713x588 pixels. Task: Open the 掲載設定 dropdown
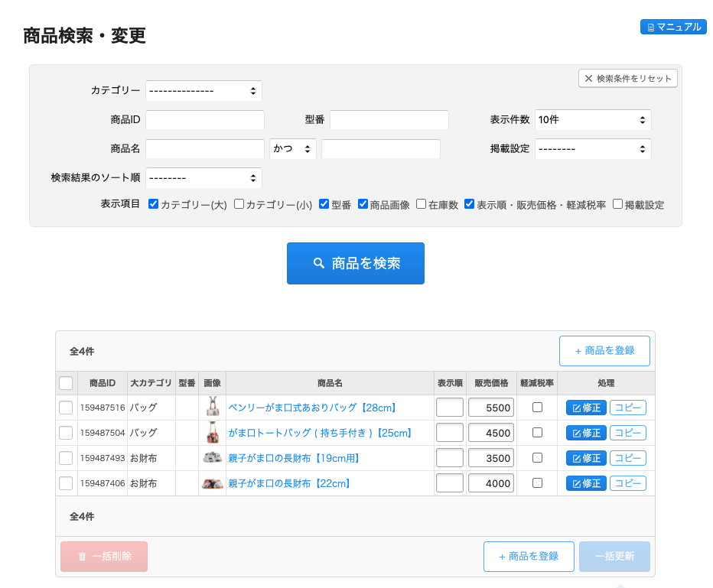(x=593, y=148)
